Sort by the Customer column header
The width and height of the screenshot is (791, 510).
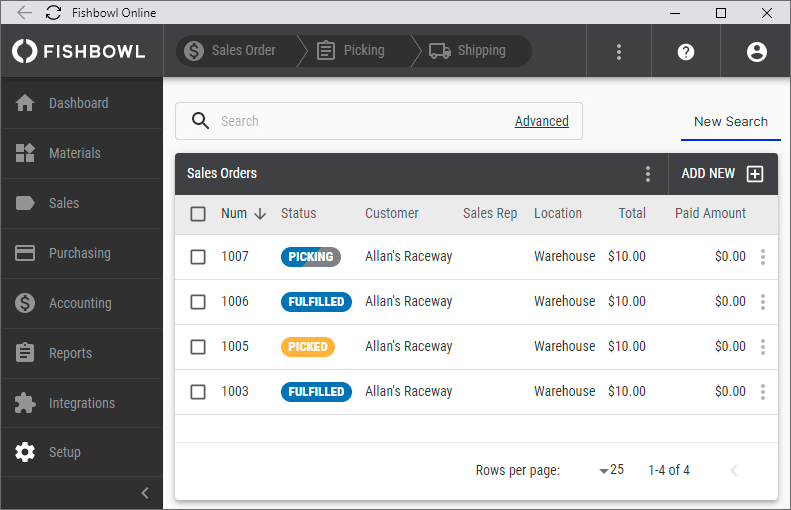tap(391, 213)
